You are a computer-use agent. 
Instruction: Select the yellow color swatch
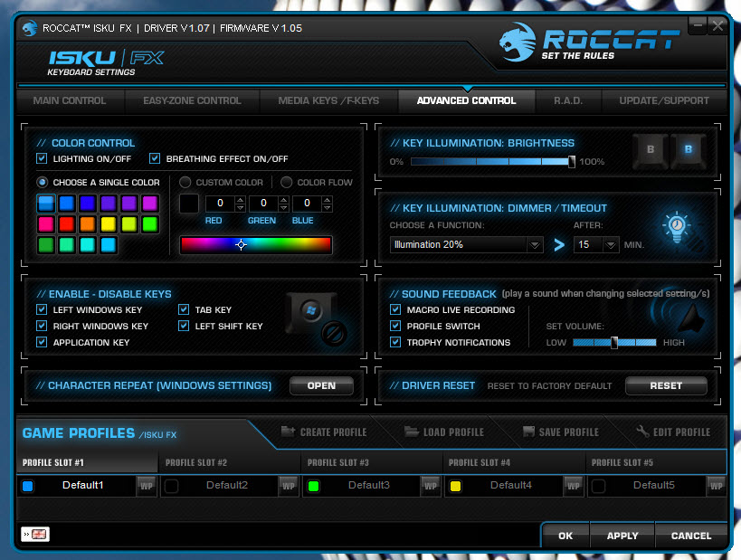pos(109,224)
